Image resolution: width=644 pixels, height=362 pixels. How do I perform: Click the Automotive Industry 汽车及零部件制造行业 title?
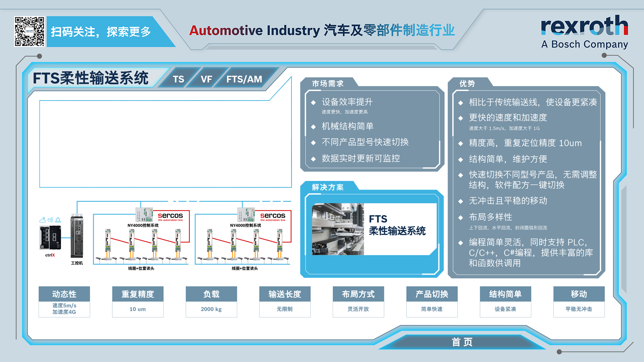point(322,30)
